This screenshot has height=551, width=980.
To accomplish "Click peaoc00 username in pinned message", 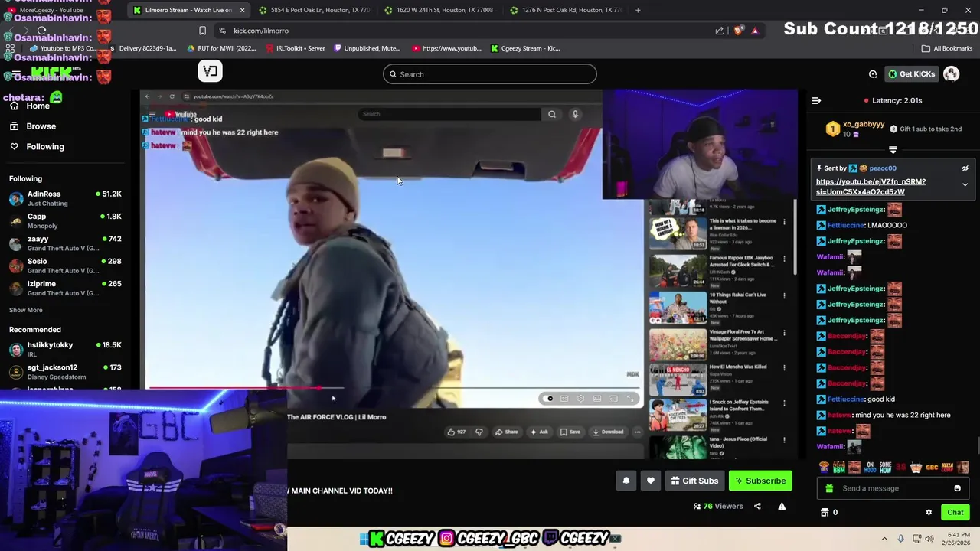I will click(882, 168).
